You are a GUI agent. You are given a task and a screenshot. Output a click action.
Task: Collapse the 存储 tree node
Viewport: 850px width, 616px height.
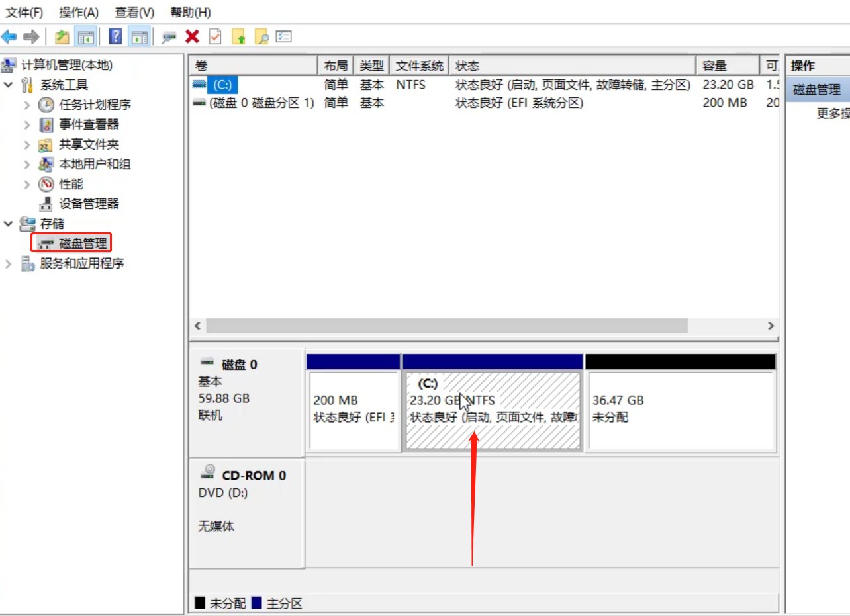(8, 224)
